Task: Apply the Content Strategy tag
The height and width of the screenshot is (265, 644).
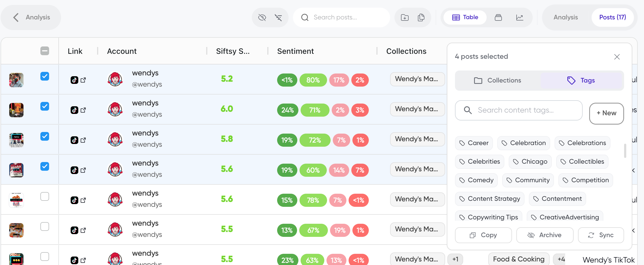Action: point(490,199)
